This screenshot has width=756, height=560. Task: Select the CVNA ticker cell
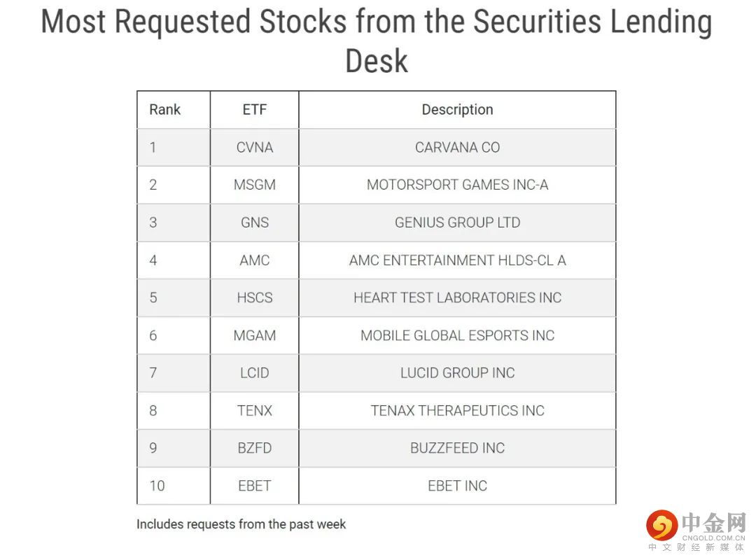254,148
